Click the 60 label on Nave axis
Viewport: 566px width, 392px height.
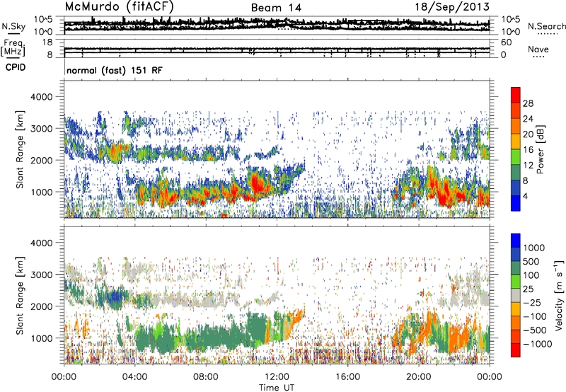[x=506, y=42]
